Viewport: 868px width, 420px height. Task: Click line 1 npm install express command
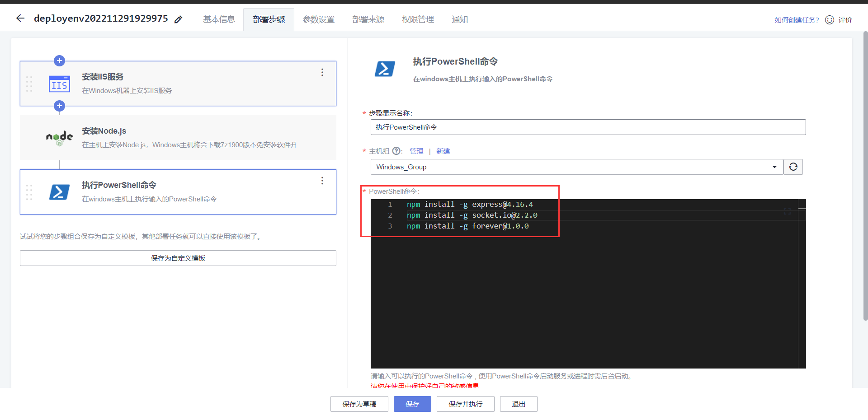(470, 205)
